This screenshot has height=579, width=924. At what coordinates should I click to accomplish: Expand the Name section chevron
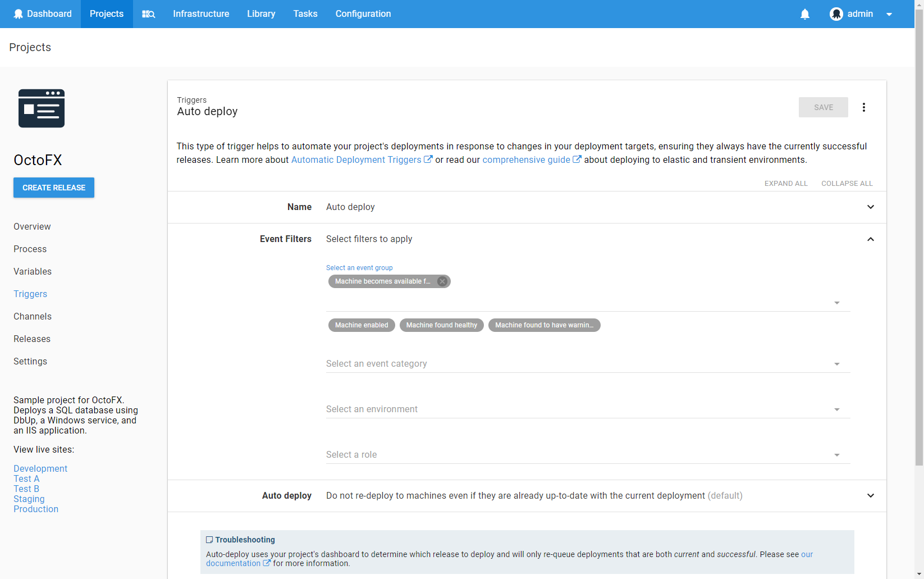(870, 207)
